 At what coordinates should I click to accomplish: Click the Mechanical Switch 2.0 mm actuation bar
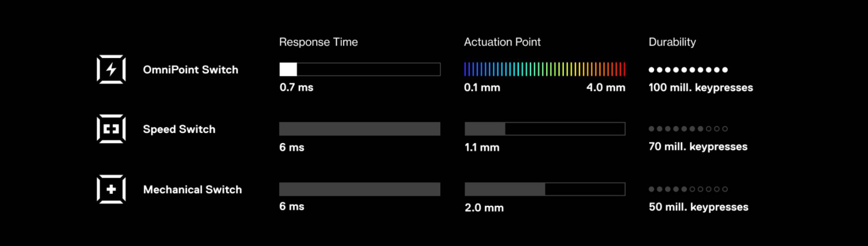pyautogui.click(x=545, y=189)
